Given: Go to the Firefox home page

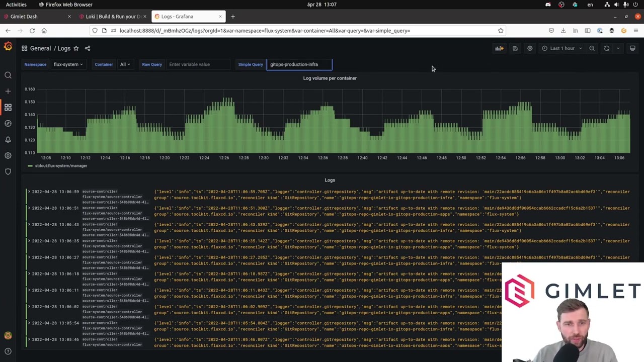Looking at the screenshot, I should [44, 31].
